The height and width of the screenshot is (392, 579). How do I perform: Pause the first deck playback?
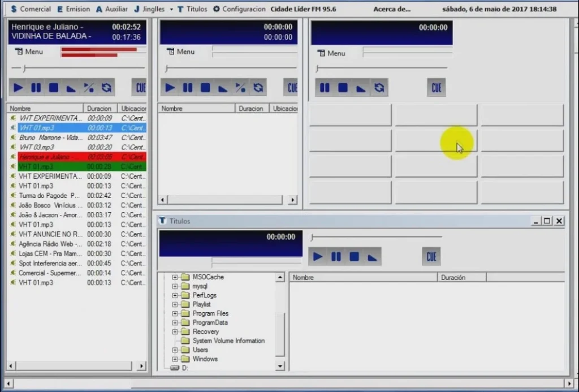(x=36, y=88)
